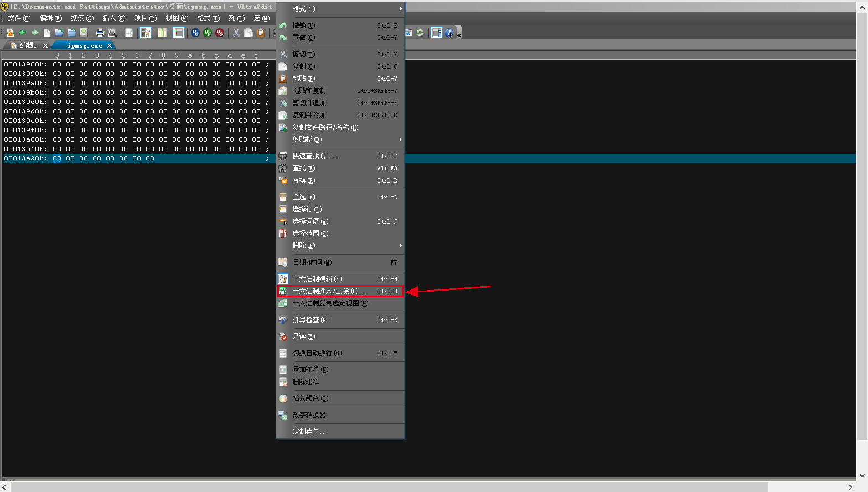The image size is (868, 492).
Task: Switch to the 编辑1 tab
Action: (28, 45)
